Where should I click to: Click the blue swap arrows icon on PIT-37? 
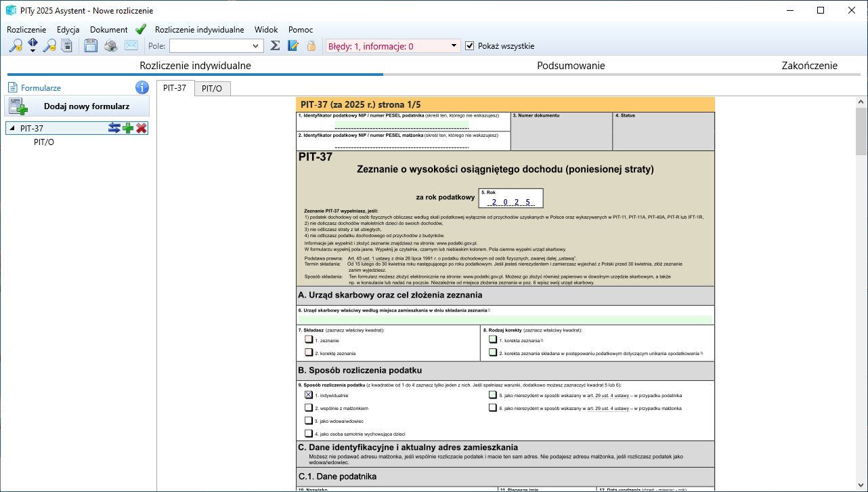[114, 128]
